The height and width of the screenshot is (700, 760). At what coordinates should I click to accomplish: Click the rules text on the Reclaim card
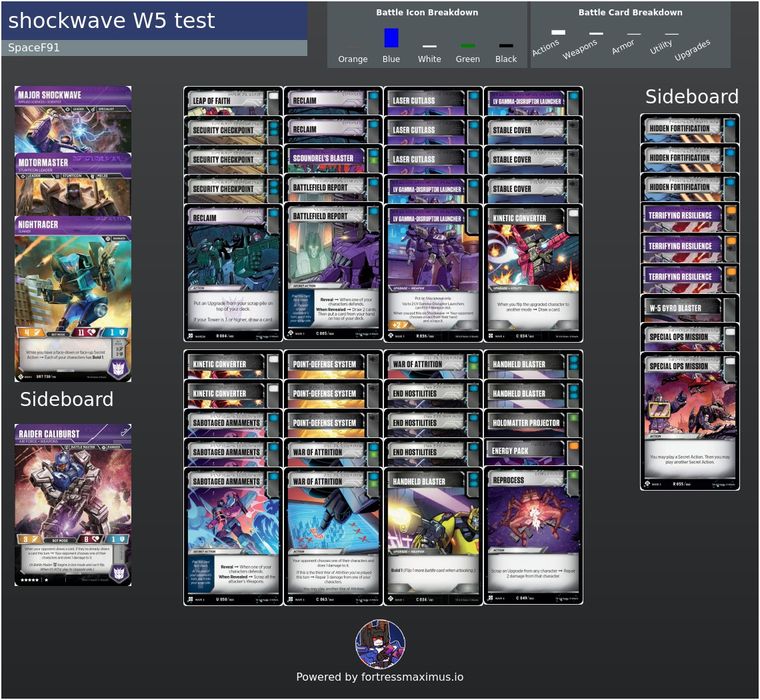[x=233, y=311]
